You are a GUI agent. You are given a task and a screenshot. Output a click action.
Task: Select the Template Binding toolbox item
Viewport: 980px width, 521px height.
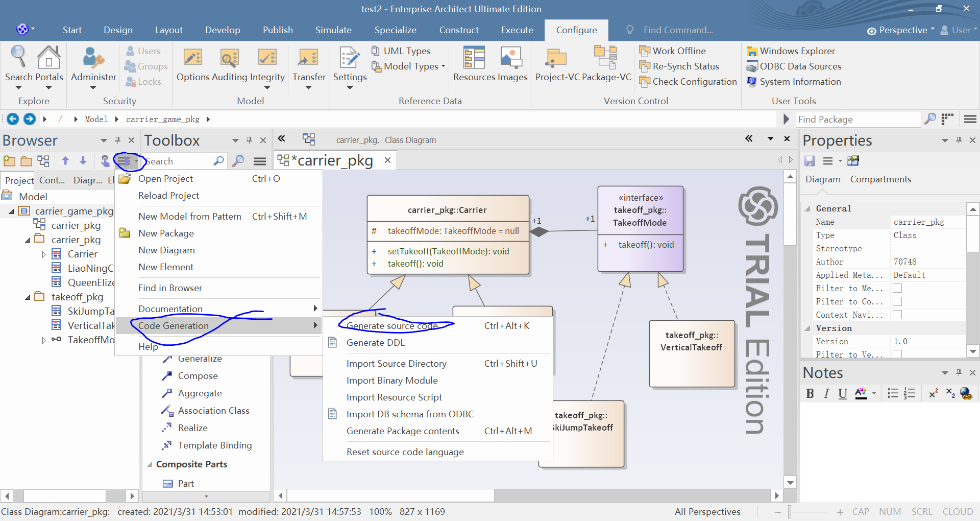[x=207, y=445]
